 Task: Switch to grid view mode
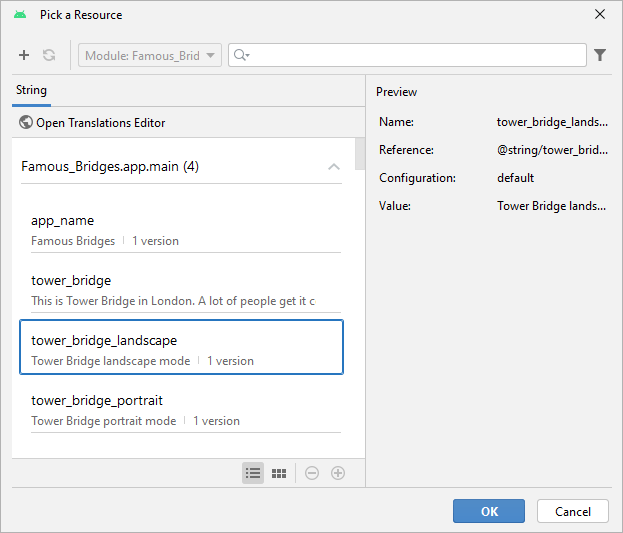tap(280, 473)
